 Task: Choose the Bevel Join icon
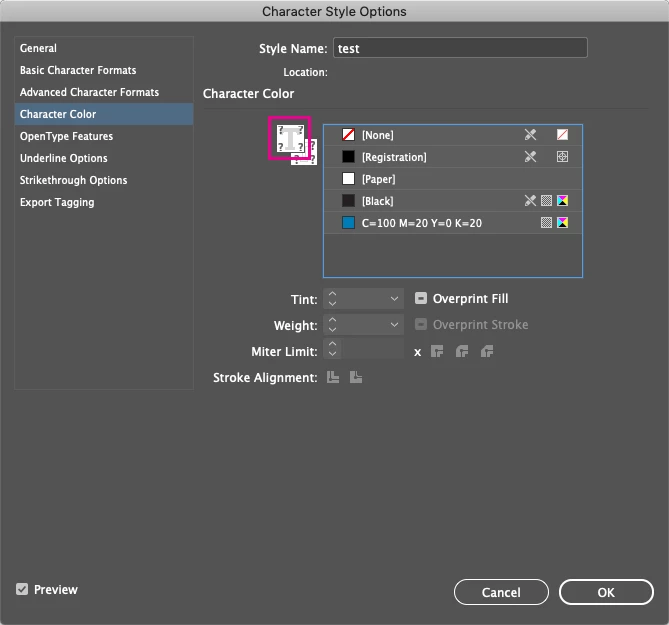[x=487, y=352]
